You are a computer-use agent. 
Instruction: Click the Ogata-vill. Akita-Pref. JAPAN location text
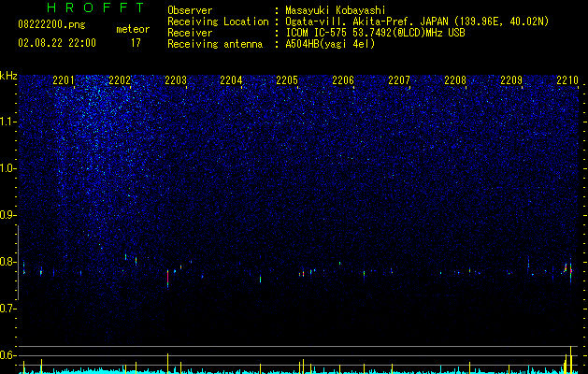[417, 22]
